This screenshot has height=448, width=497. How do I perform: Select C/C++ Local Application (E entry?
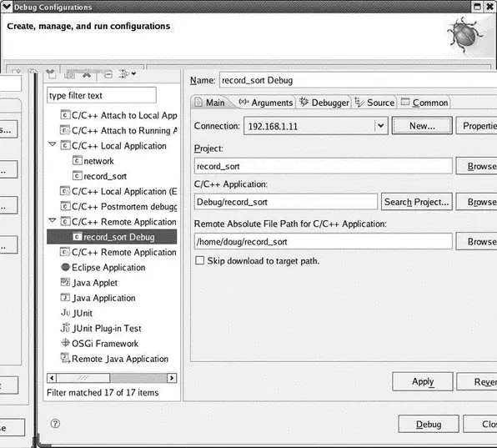click(119, 192)
